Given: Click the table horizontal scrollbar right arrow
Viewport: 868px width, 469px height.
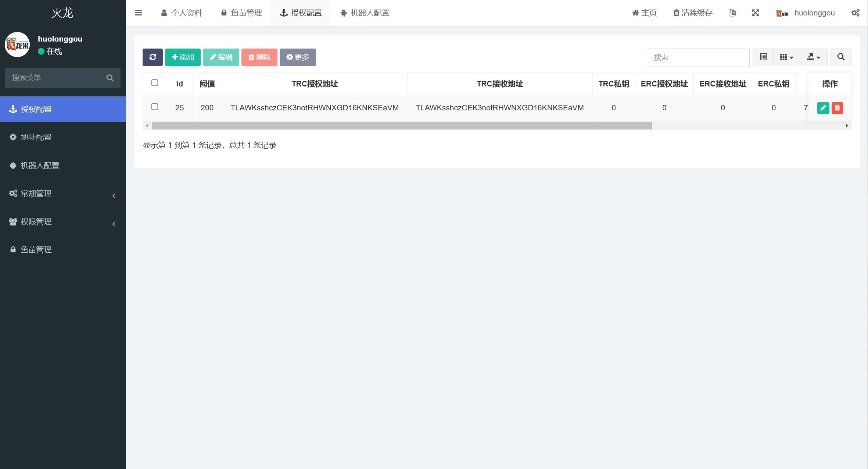Looking at the screenshot, I should point(847,126).
